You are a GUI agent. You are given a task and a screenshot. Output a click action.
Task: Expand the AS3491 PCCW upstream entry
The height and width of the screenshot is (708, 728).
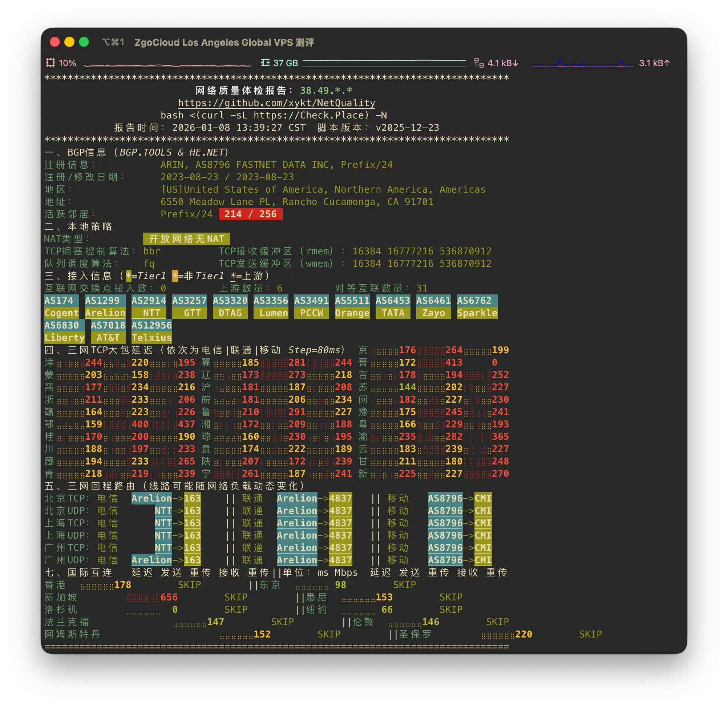(x=311, y=306)
